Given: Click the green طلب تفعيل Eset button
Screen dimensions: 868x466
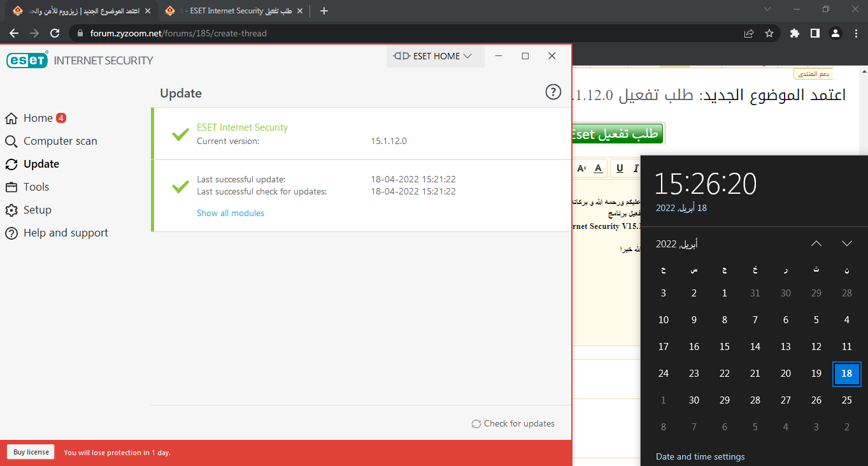Looking at the screenshot, I should coord(617,134).
